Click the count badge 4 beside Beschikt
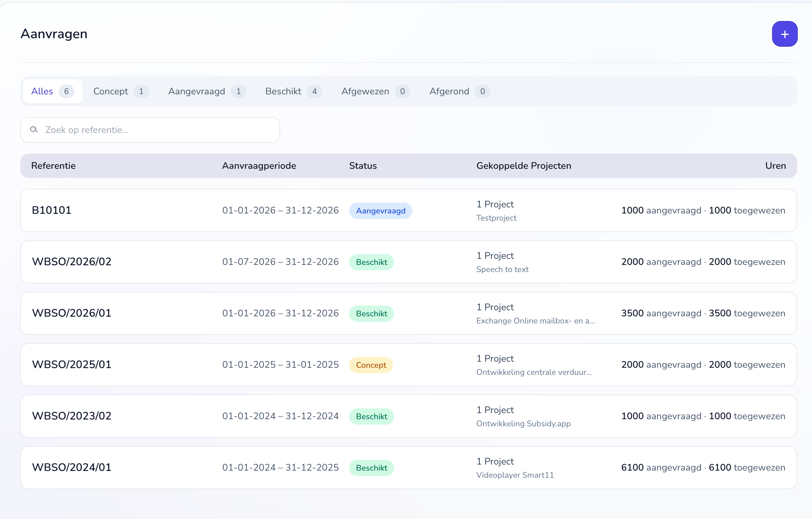 click(314, 91)
